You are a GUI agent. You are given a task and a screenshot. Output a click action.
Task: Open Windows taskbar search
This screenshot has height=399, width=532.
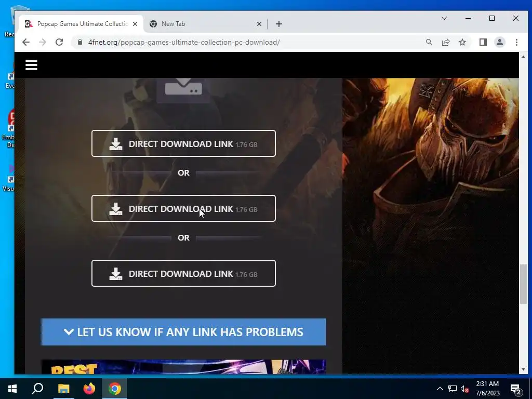click(x=37, y=389)
